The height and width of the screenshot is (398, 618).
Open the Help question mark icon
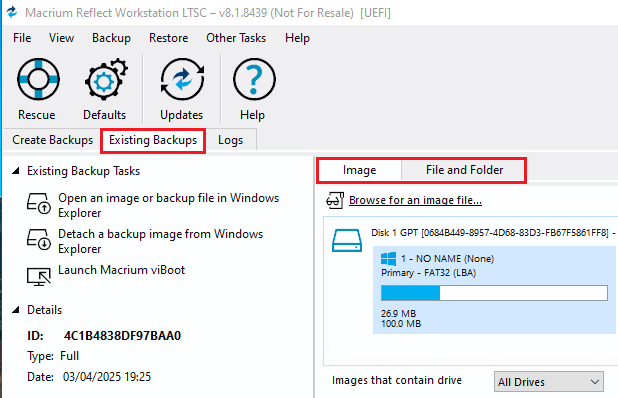coord(254,79)
